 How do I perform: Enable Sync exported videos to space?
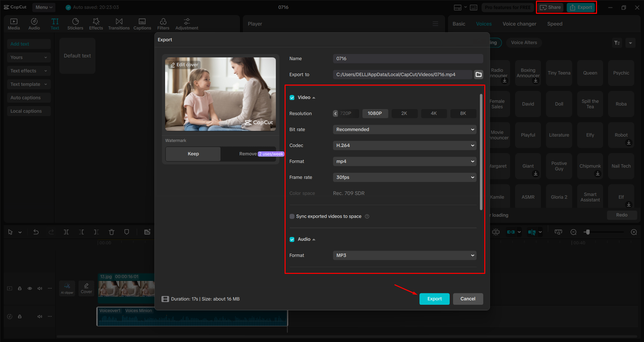click(292, 216)
